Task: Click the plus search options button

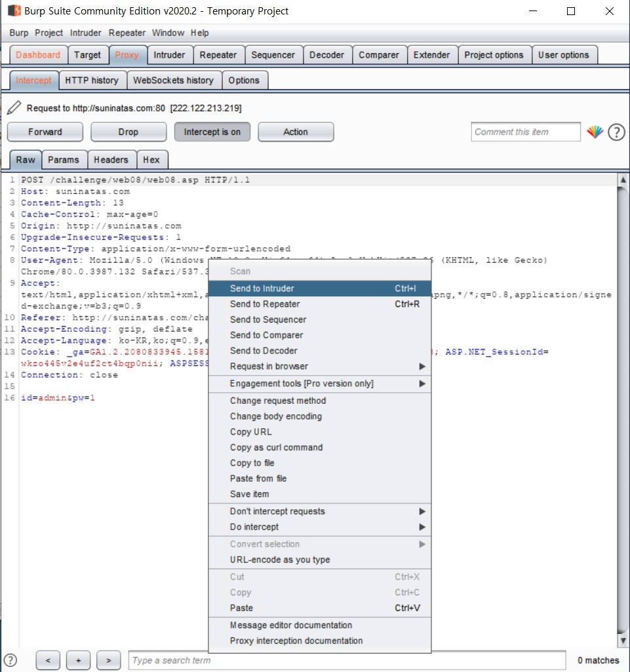Action: point(78,660)
